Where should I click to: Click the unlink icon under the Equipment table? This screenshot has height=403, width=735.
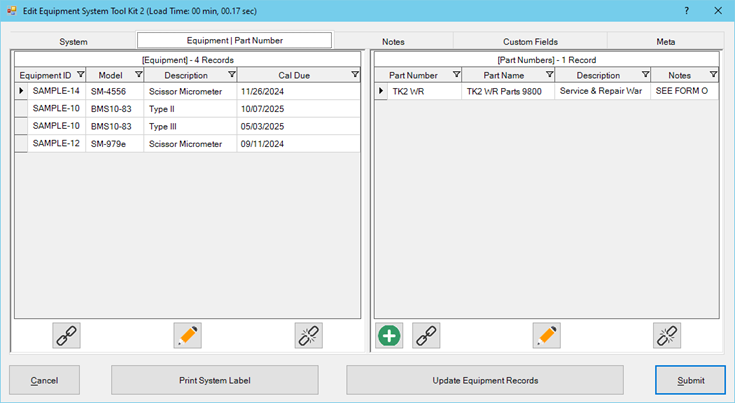click(309, 336)
